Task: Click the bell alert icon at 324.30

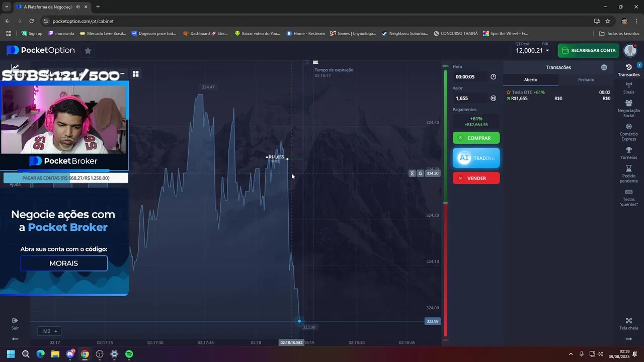Action: [x=420, y=173]
